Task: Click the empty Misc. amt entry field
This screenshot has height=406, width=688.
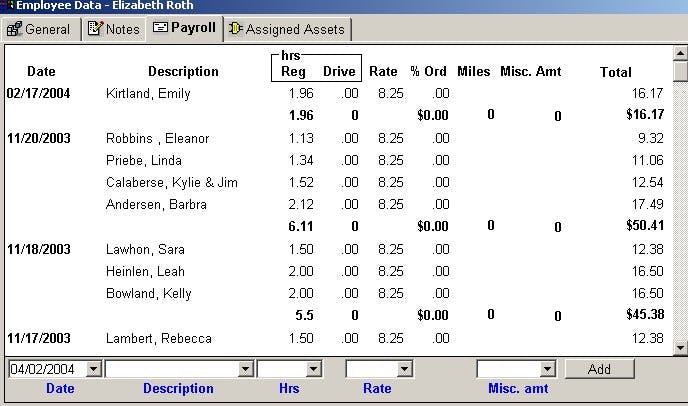Action: tap(509, 369)
